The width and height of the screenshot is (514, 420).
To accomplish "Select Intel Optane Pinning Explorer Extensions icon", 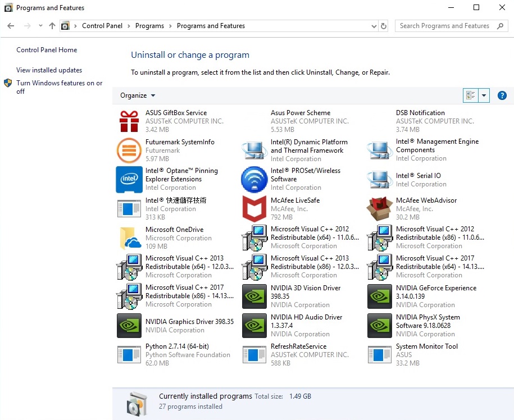I will point(129,180).
